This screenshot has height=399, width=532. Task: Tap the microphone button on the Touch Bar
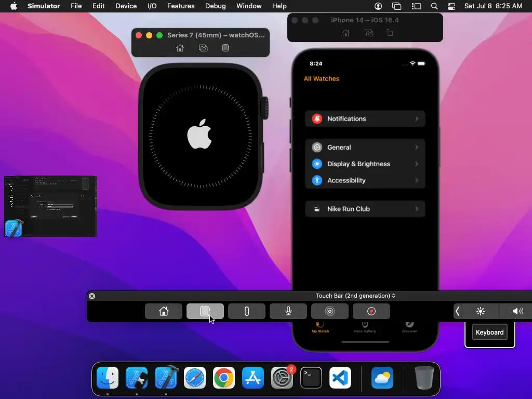click(x=288, y=311)
